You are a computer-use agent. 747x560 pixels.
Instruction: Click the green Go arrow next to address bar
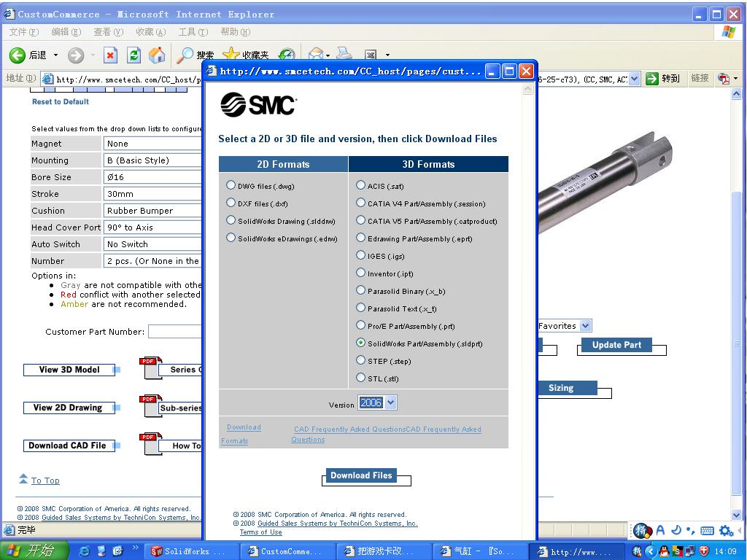click(651, 79)
